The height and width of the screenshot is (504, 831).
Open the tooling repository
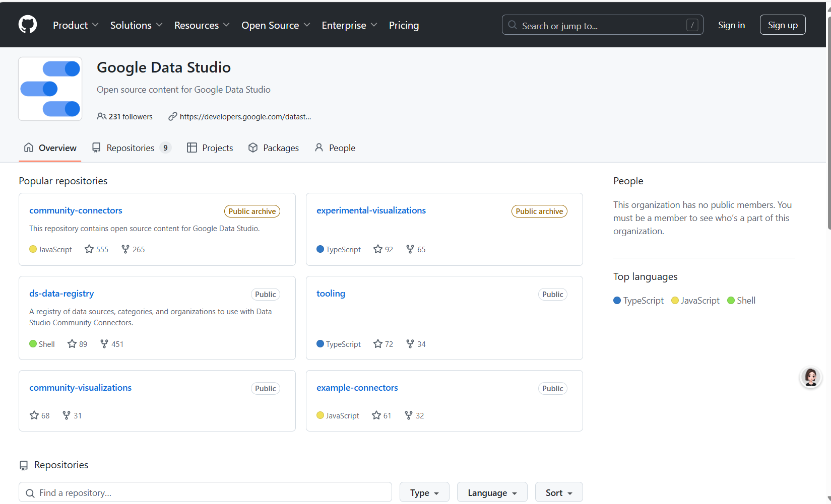pos(331,294)
